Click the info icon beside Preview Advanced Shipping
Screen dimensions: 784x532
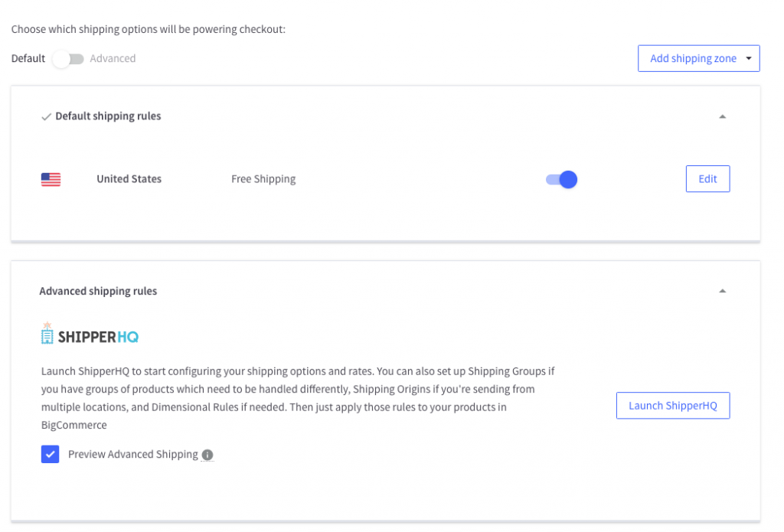(x=207, y=455)
